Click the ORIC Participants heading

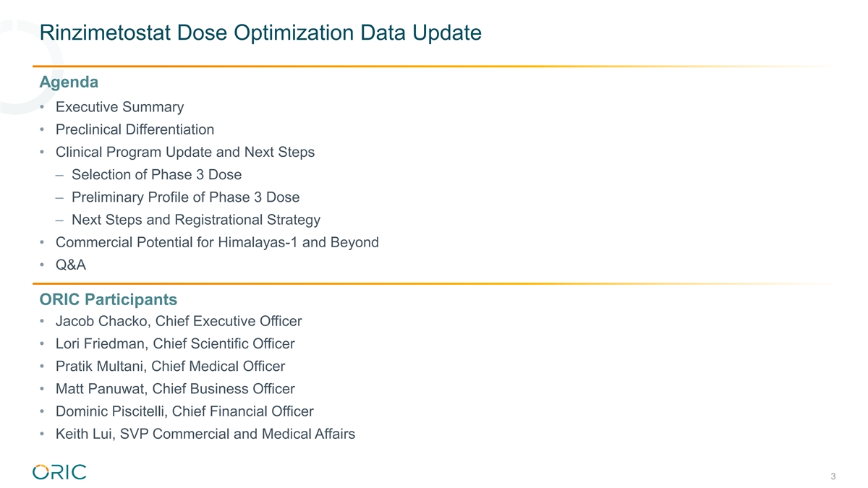(109, 299)
